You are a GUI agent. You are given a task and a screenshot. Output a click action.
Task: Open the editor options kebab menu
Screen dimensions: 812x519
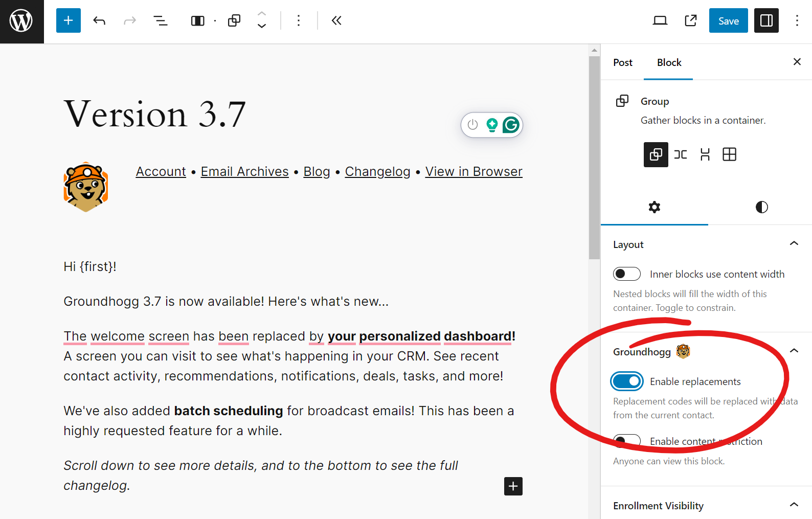click(x=797, y=20)
